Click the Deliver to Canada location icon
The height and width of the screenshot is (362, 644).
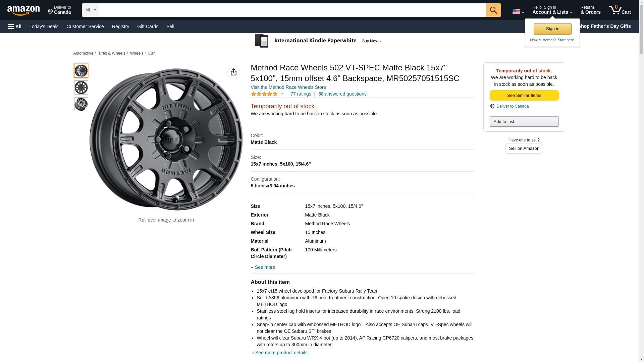point(492,106)
